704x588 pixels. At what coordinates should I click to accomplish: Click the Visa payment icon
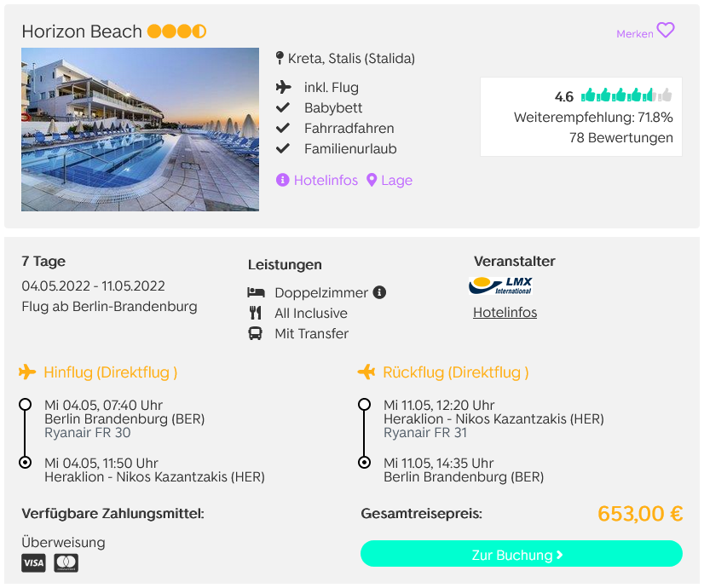tap(33, 563)
